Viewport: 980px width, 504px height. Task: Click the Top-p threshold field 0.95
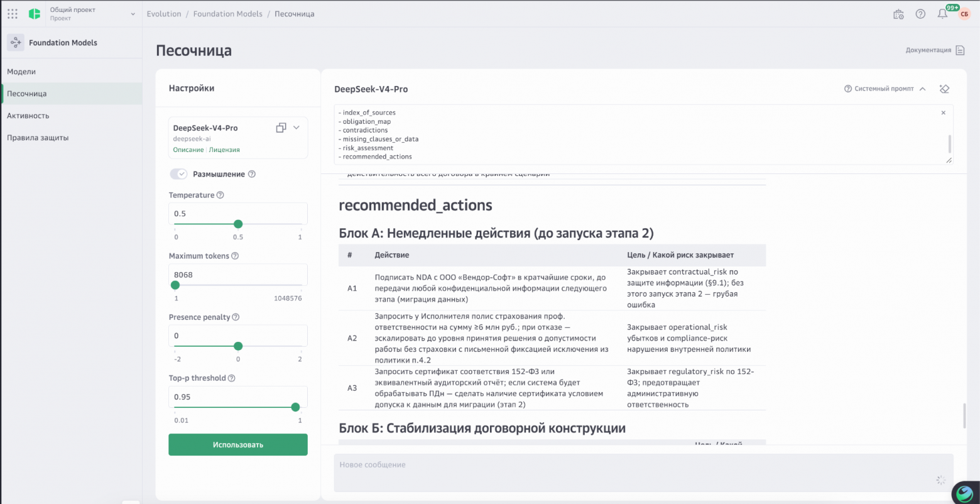pos(238,397)
